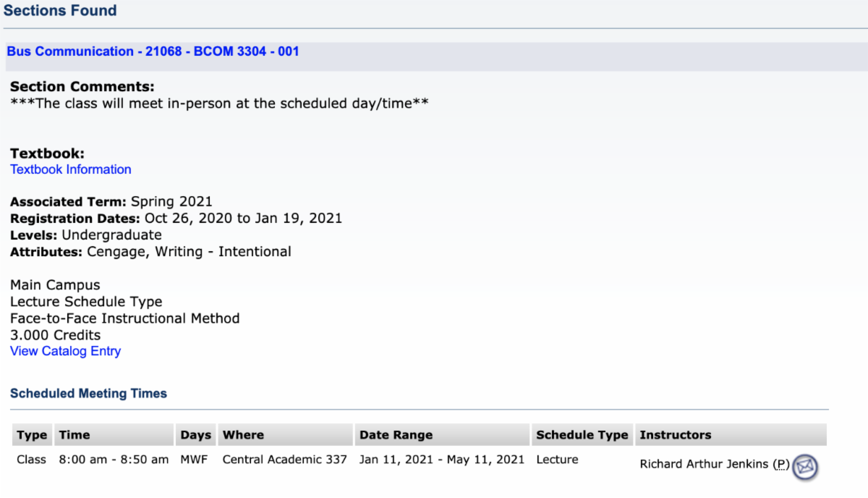Click the Scheduled Meeting Times heading
Screen dimensions: 868x498
88,394
